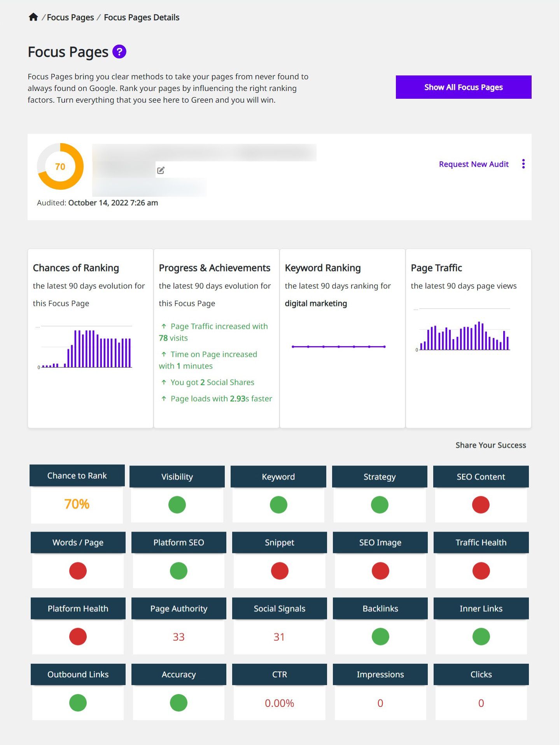
Task: Click the green Visibility status dot
Action: point(177,505)
